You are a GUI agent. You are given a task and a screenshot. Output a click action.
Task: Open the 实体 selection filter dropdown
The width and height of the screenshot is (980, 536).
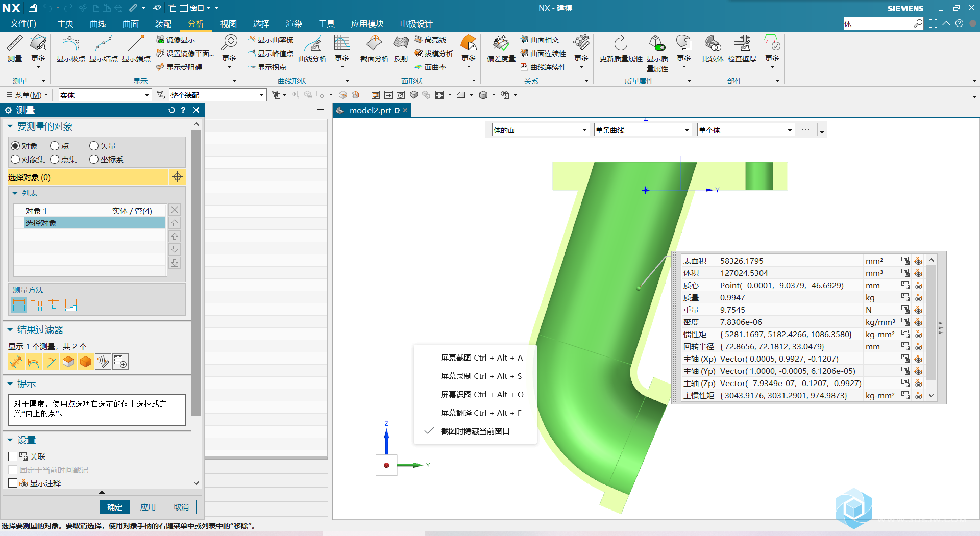tap(105, 95)
